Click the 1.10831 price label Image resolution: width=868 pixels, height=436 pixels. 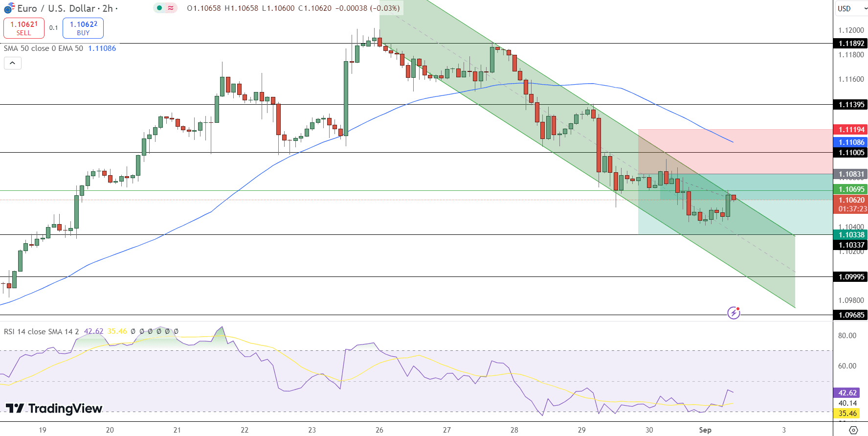point(851,174)
